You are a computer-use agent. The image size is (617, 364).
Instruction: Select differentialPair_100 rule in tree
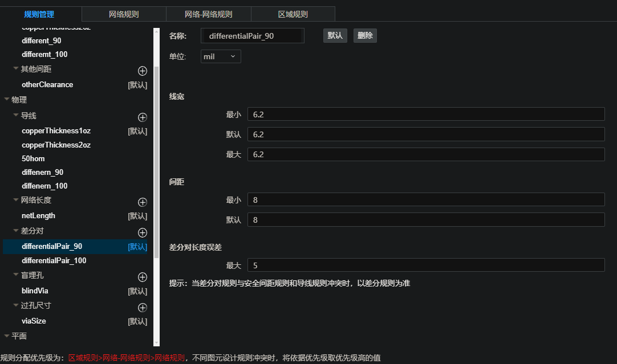54,260
